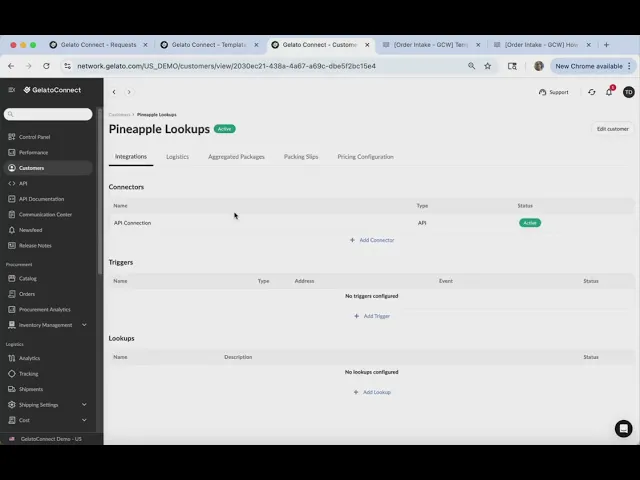Click the refresh sync icon in header
This screenshot has height=480, width=640.
[x=591, y=92]
